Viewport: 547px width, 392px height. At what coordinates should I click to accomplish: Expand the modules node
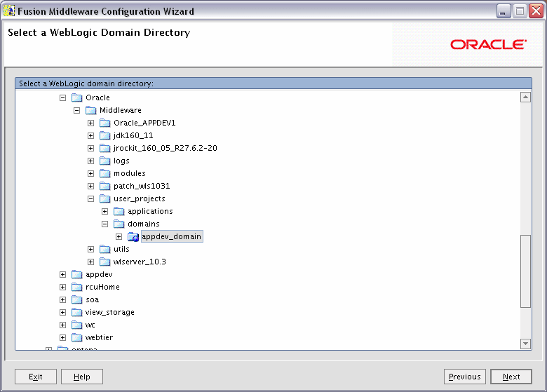(90, 173)
